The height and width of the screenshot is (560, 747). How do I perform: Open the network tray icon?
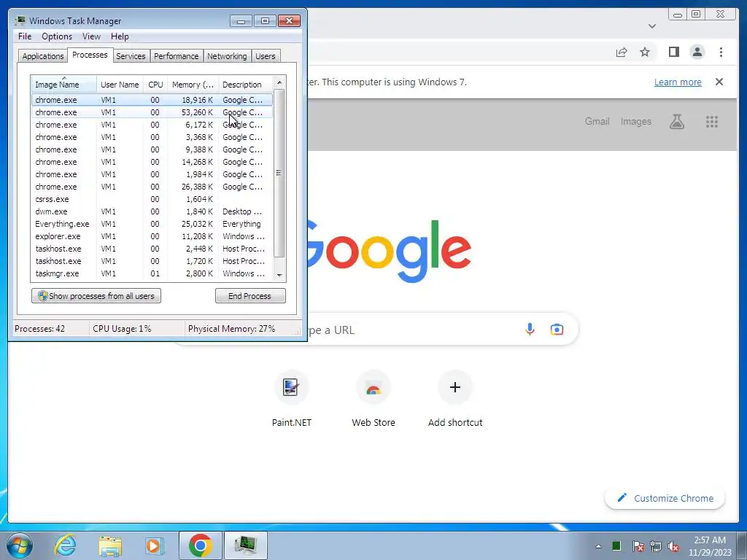tap(656, 546)
